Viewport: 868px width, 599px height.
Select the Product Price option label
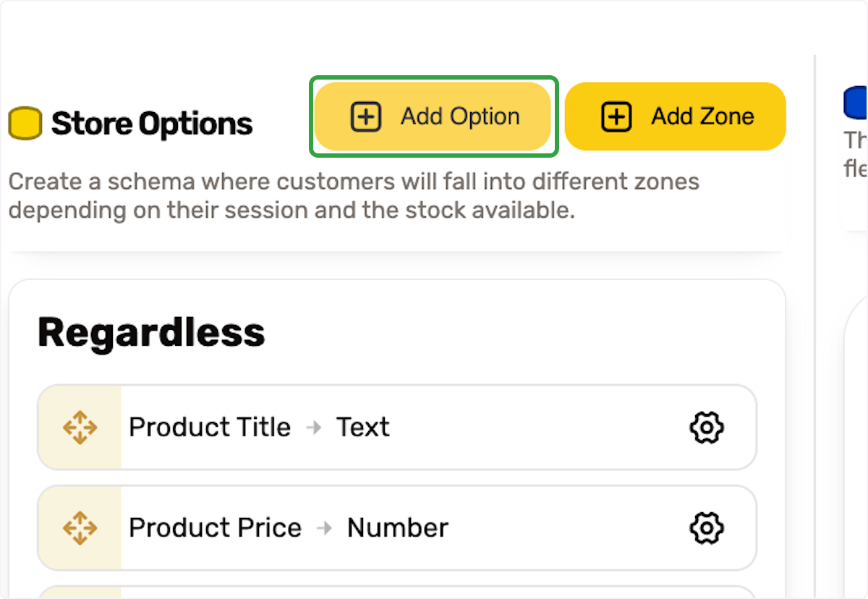(215, 528)
